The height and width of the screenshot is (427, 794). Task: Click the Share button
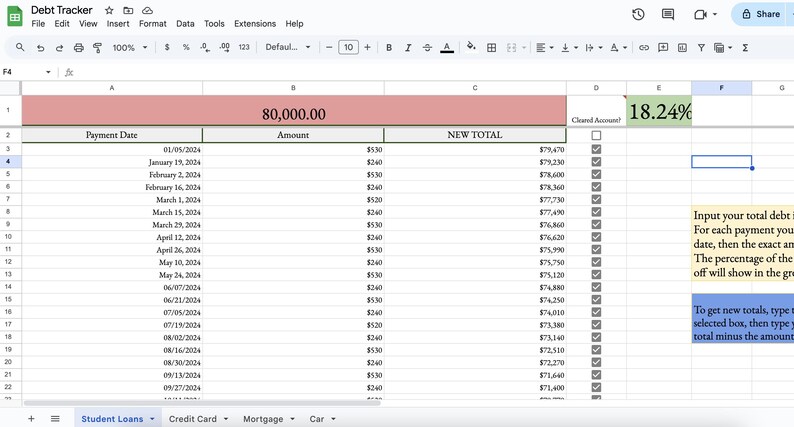(x=762, y=14)
